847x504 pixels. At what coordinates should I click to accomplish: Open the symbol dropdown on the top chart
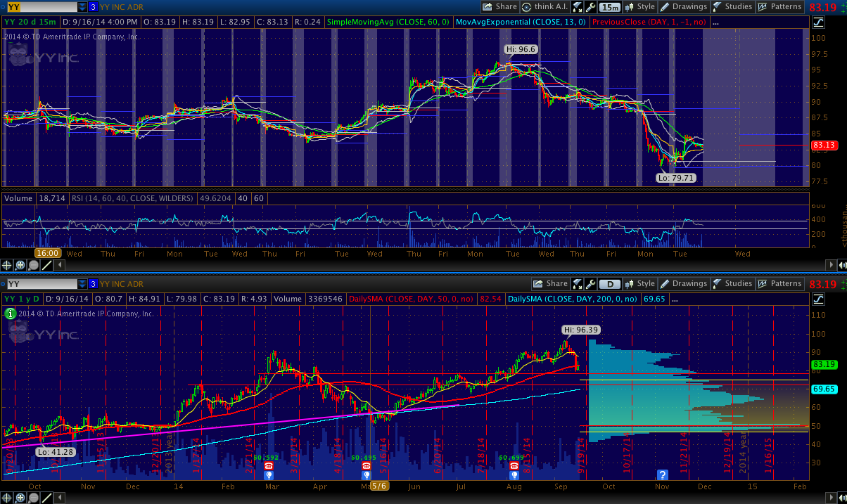[x=82, y=7]
